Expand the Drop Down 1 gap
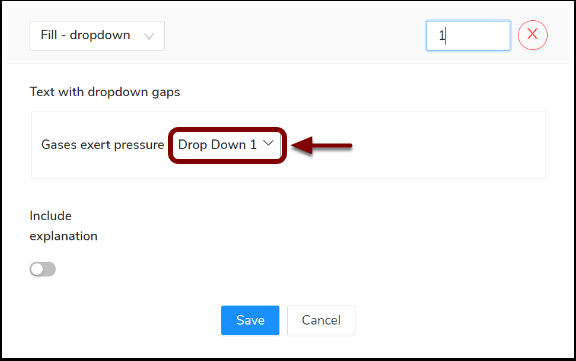 coord(227,145)
